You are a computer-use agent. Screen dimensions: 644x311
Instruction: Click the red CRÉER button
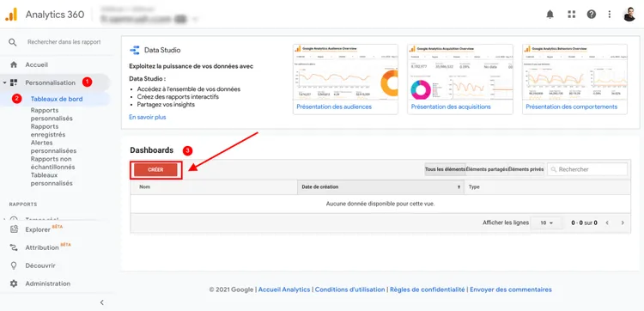155,169
